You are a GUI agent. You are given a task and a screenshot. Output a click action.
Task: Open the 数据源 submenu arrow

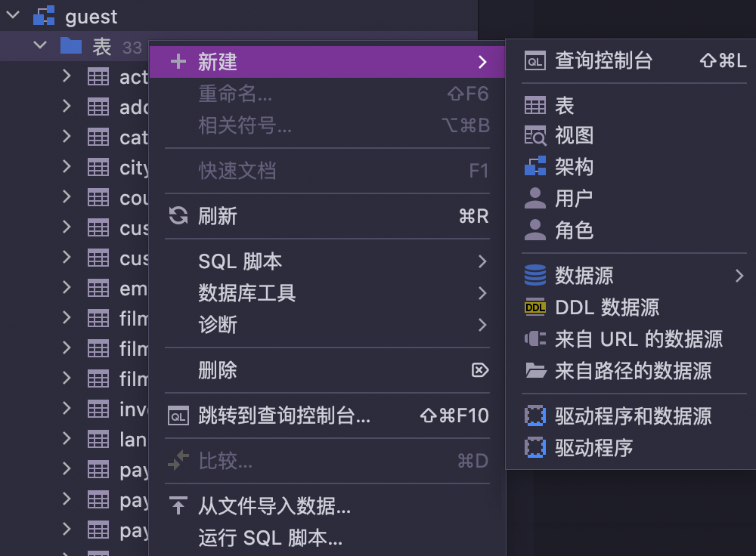(739, 276)
